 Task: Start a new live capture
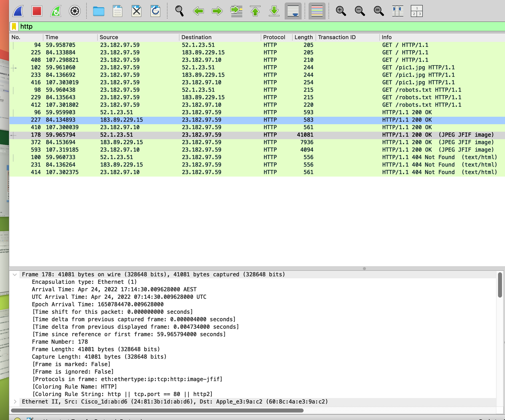coord(18,11)
